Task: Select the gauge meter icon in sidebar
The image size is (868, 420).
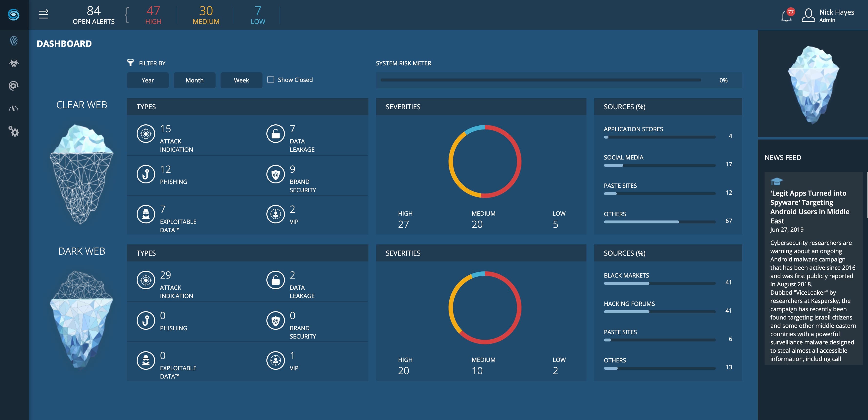Action: 13,108
